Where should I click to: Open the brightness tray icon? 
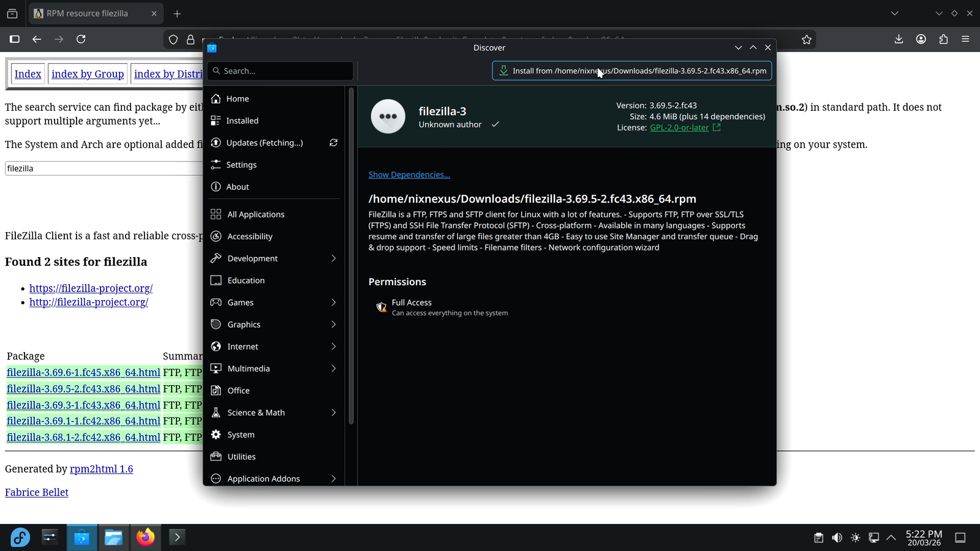pos(856,538)
